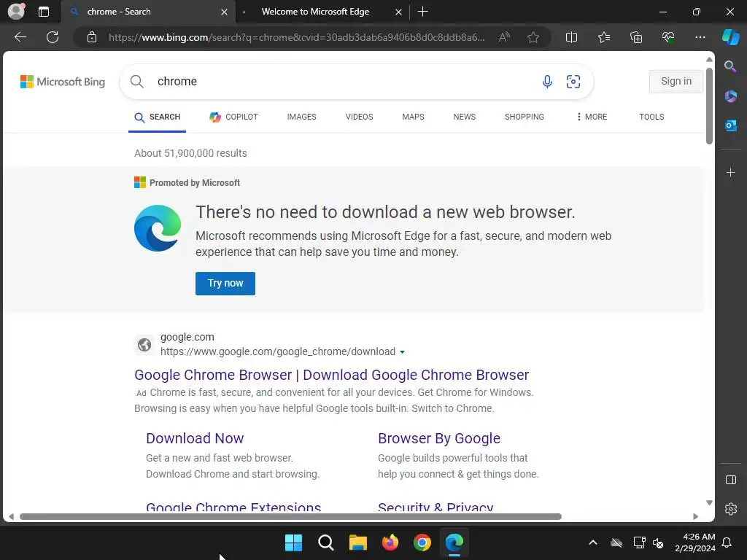This screenshot has height=560, width=747.
Task: Open Google Chrome Browser download link
Action: (x=332, y=375)
